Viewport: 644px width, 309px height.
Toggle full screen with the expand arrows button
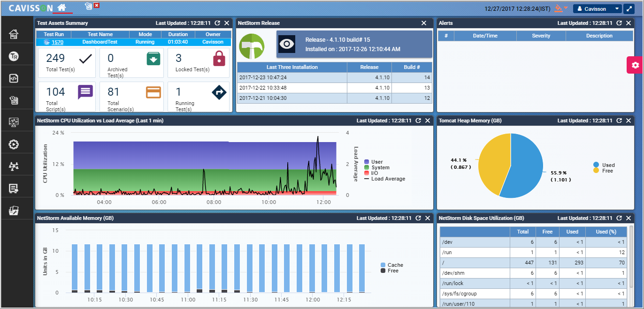pyautogui.click(x=629, y=8)
